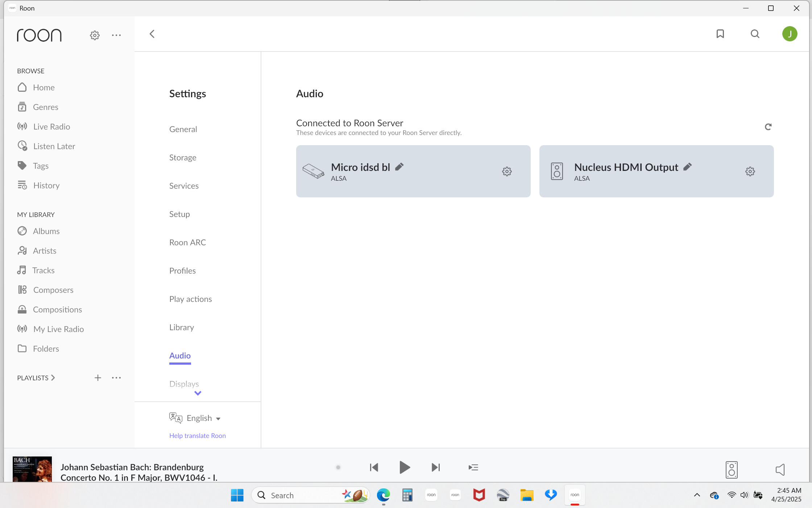Click the Windows taskbar Search box
The width and height of the screenshot is (812, 508).
pyautogui.click(x=310, y=495)
